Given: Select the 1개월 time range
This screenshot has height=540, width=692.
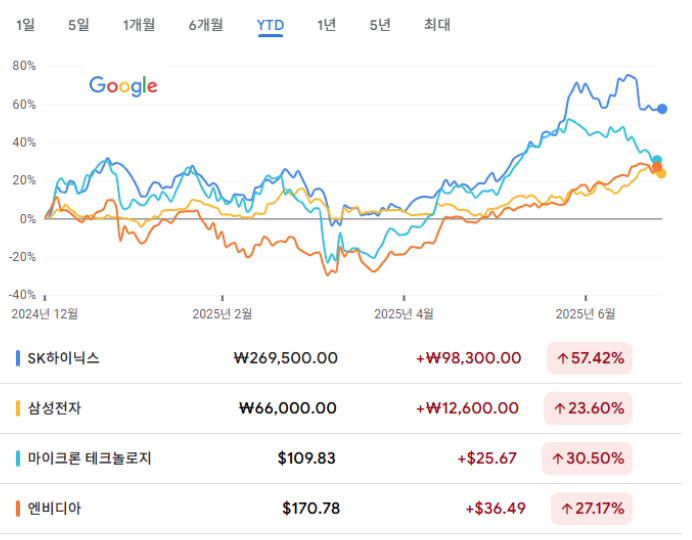Looking at the screenshot, I should [x=139, y=25].
